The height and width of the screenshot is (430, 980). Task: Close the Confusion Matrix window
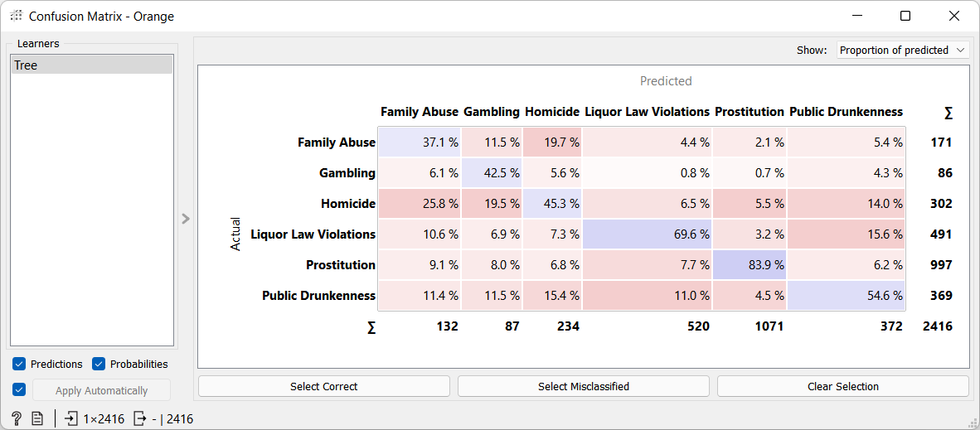point(953,16)
